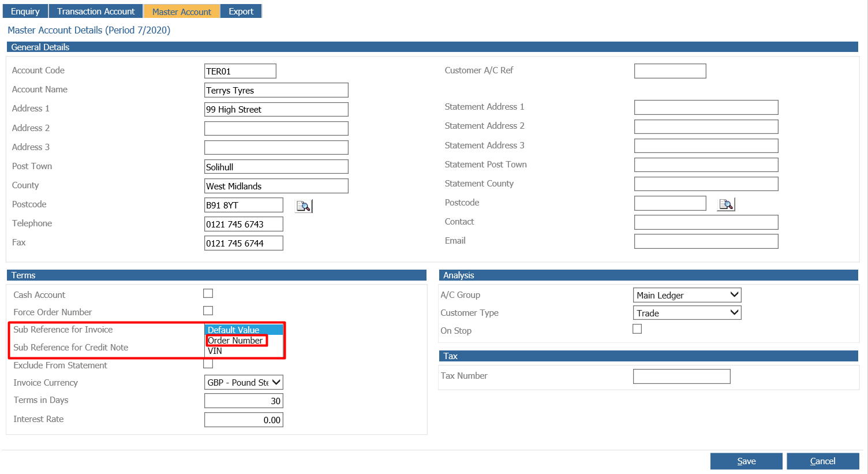Edit Telephone field 0121 745 6743

(244, 224)
